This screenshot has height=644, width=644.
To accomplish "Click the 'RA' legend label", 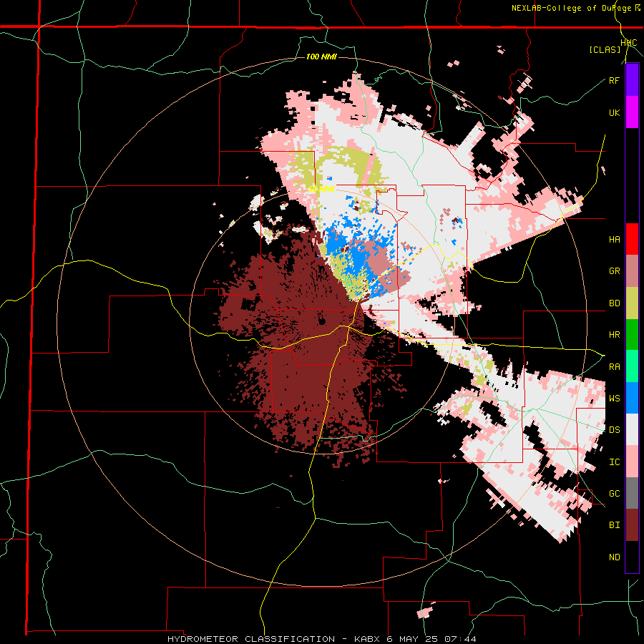I will [614, 366].
